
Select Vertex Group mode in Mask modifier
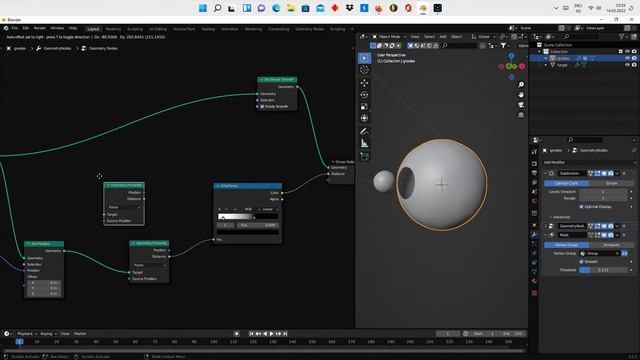coord(566,245)
